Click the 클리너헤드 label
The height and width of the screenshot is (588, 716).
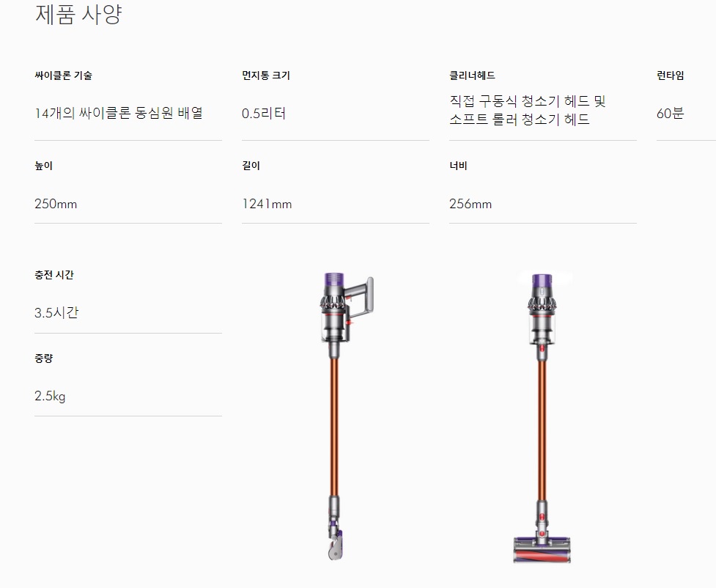click(x=472, y=76)
